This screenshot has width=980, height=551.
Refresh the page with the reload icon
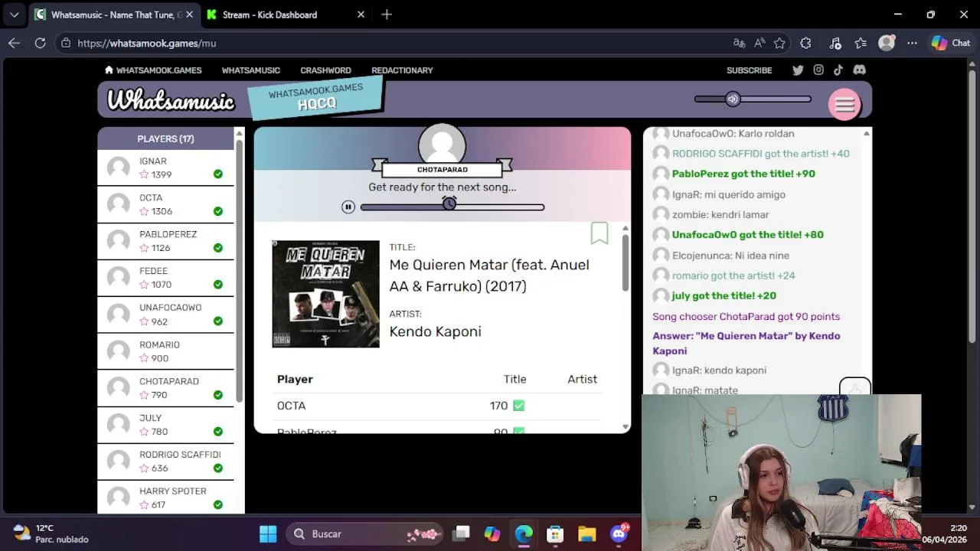click(x=40, y=43)
